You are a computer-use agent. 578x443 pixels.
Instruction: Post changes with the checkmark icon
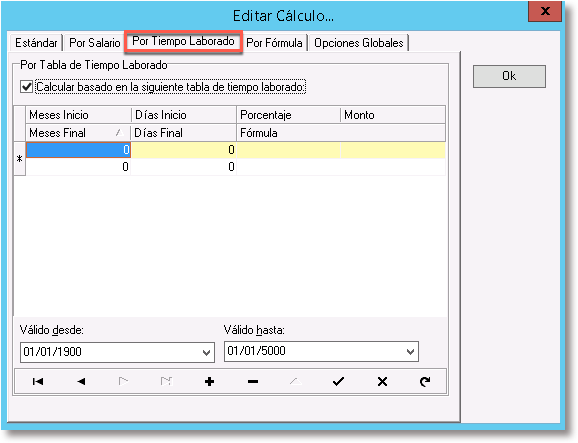pyautogui.click(x=338, y=381)
